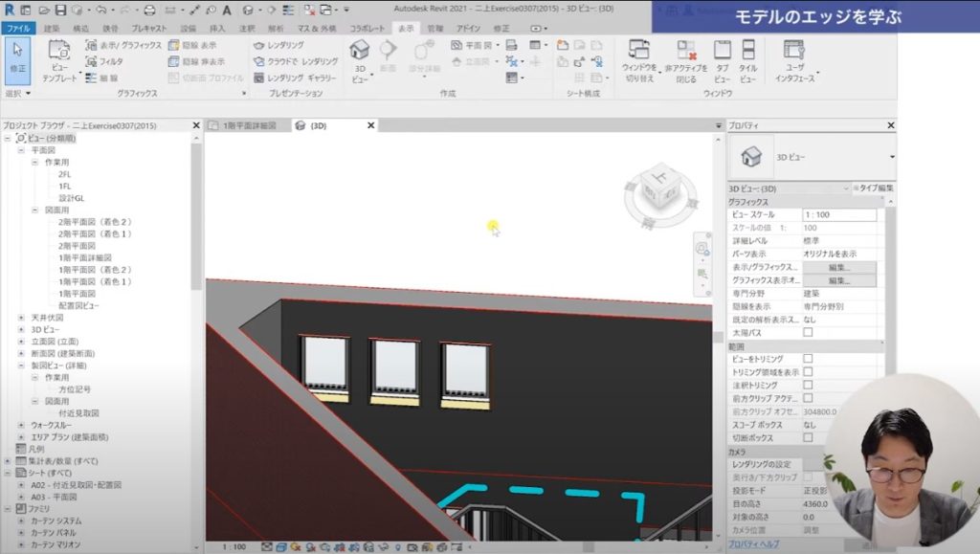Check the 注釈トリミング checkbox
The height and width of the screenshot is (554, 980).
click(808, 385)
